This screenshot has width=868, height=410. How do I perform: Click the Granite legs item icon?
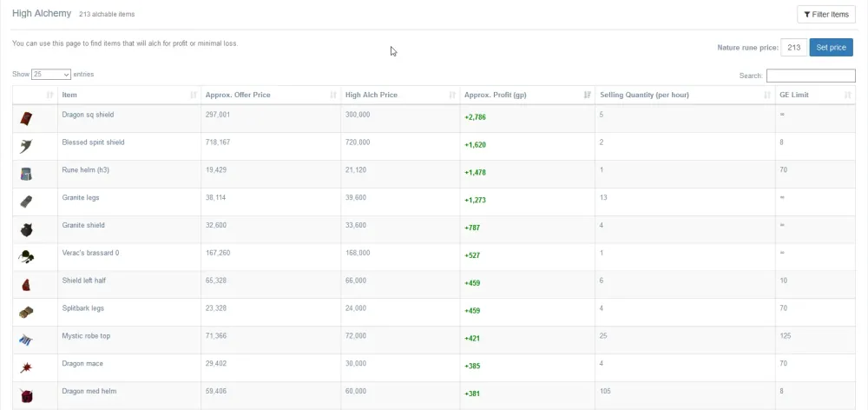tap(26, 202)
